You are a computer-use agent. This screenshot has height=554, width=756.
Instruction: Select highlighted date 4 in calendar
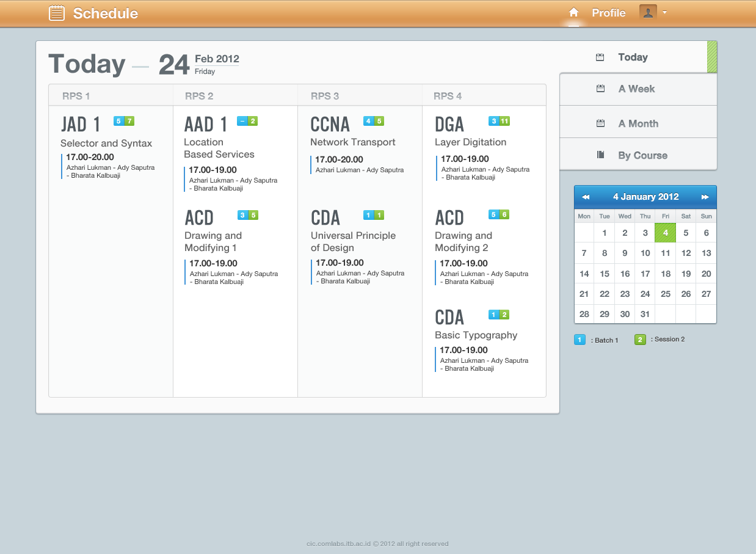pyautogui.click(x=666, y=233)
